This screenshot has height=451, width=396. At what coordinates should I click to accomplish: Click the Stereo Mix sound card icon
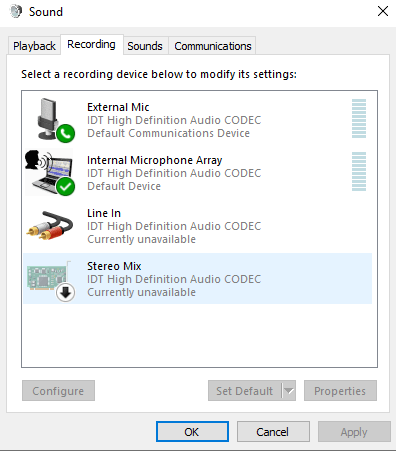coord(49,276)
